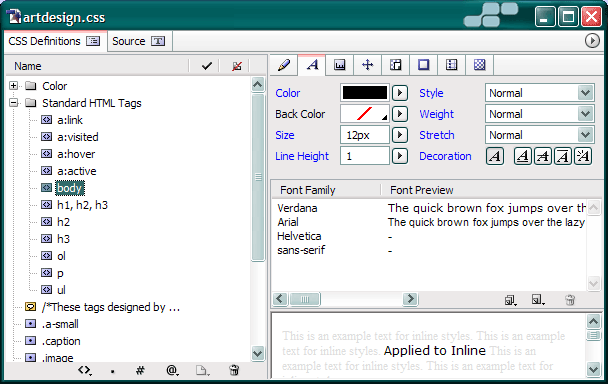608x384 pixels.
Task: Click the arrow button next to Size
Action: pos(400,135)
